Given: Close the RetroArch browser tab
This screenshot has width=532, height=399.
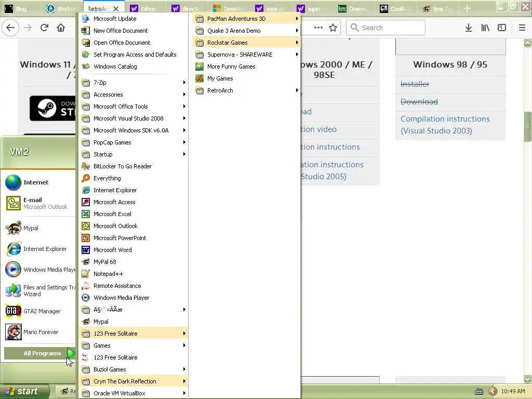Looking at the screenshot, I should [x=116, y=9].
